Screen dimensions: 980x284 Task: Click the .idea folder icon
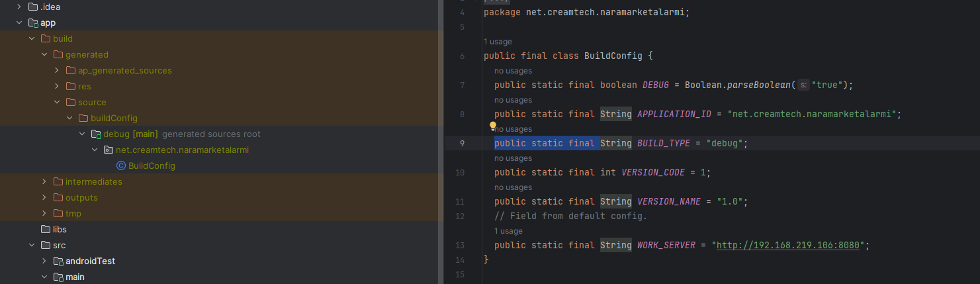coord(33,7)
